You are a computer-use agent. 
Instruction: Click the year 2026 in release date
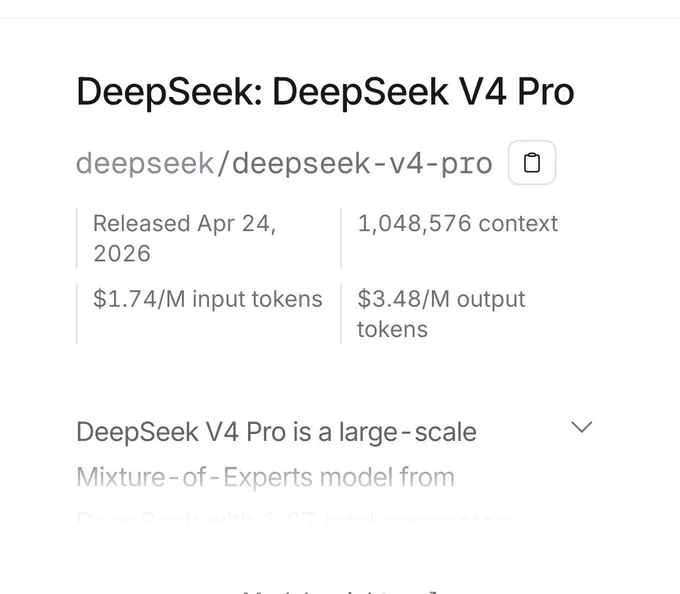[122, 253]
